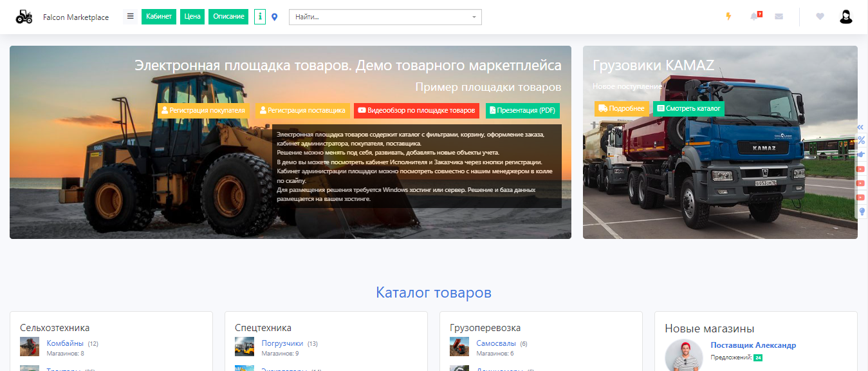
Task: Click the green info icon
Action: point(260,17)
